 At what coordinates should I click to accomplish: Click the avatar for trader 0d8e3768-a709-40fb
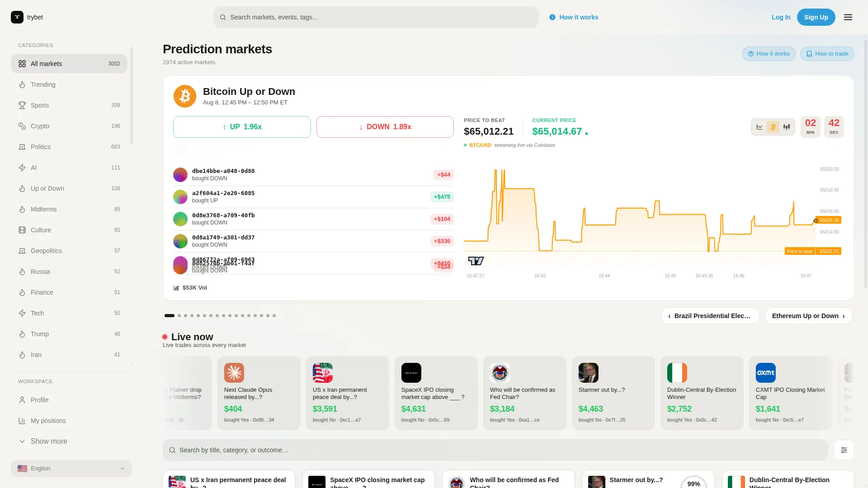coord(180,219)
